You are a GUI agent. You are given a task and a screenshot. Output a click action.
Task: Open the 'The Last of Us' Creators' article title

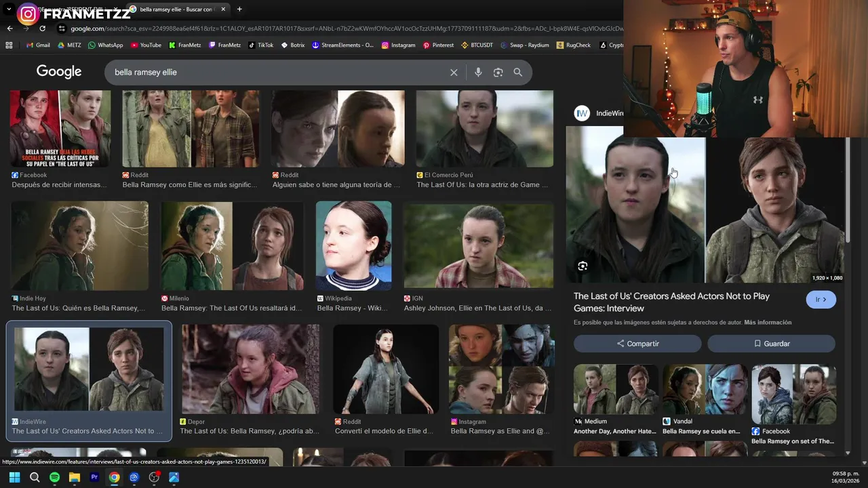pyautogui.click(x=671, y=302)
